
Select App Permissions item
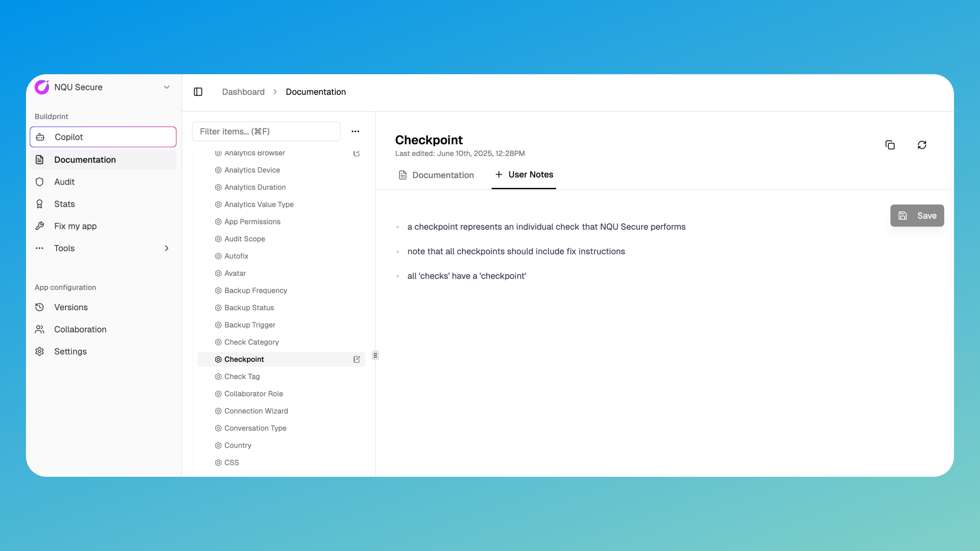(281, 222)
